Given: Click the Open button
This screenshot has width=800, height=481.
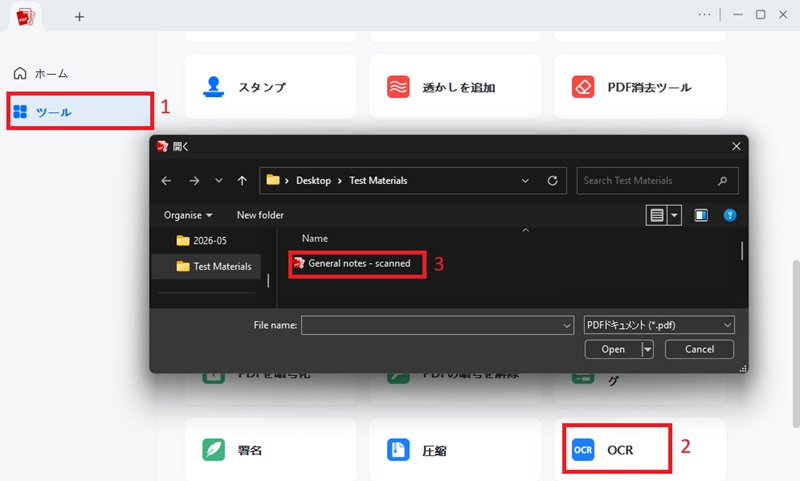Looking at the screenshot, I should 613,349.
